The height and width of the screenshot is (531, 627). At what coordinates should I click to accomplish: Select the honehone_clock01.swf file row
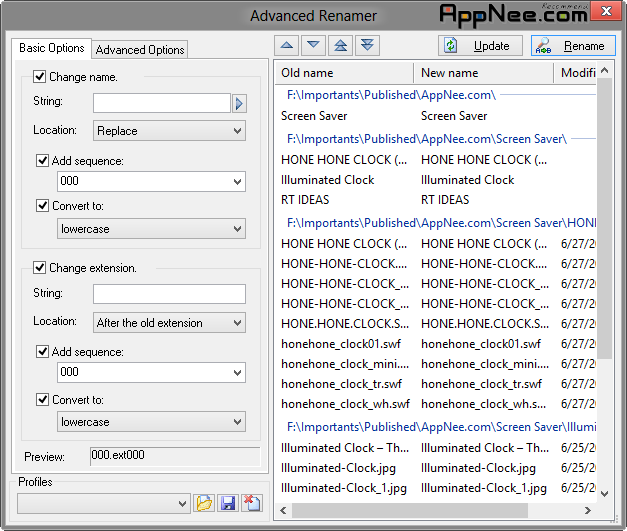point(436,344)
